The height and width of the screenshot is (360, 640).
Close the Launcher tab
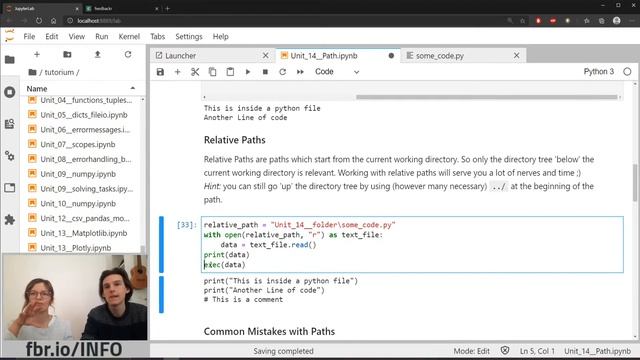265,56
